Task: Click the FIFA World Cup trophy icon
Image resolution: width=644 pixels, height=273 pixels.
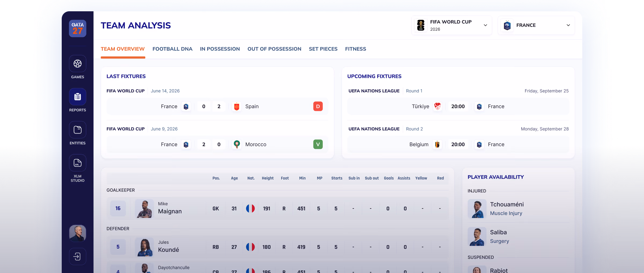Action: pyautogui.click(x=421, y=25)
